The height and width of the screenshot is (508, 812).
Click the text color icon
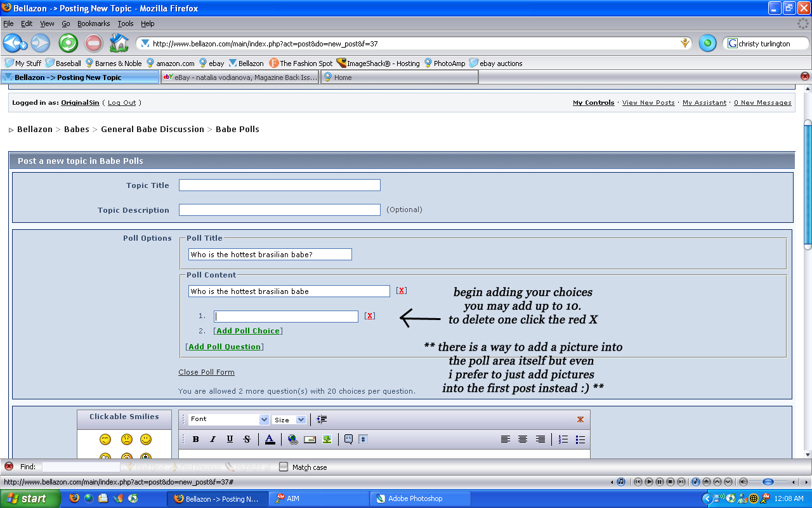[270, 439]
